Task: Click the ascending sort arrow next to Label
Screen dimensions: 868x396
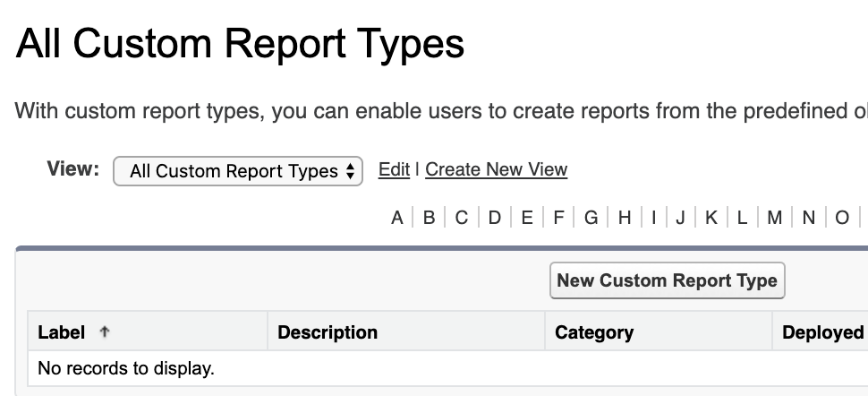Action: tap(105, 332)
